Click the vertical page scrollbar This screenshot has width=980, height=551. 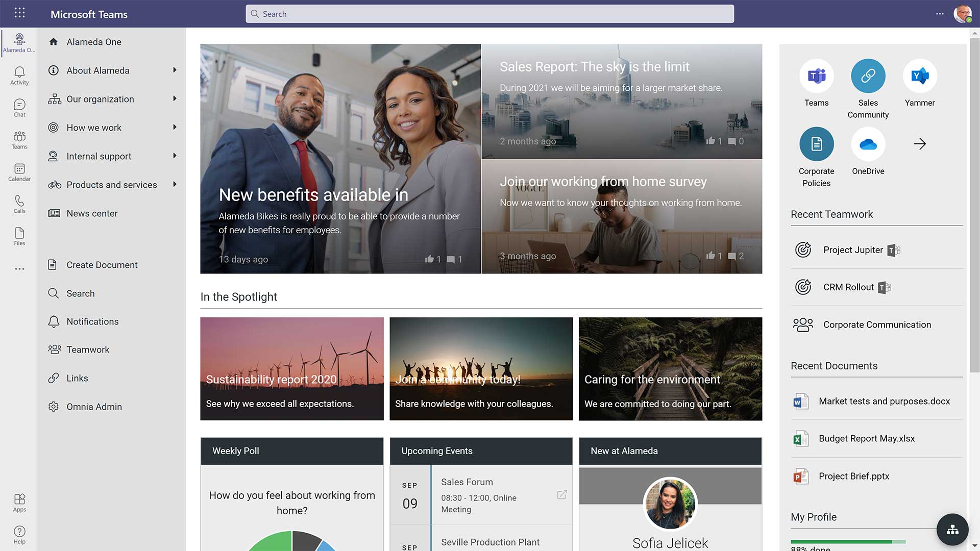tap(974, 204)
